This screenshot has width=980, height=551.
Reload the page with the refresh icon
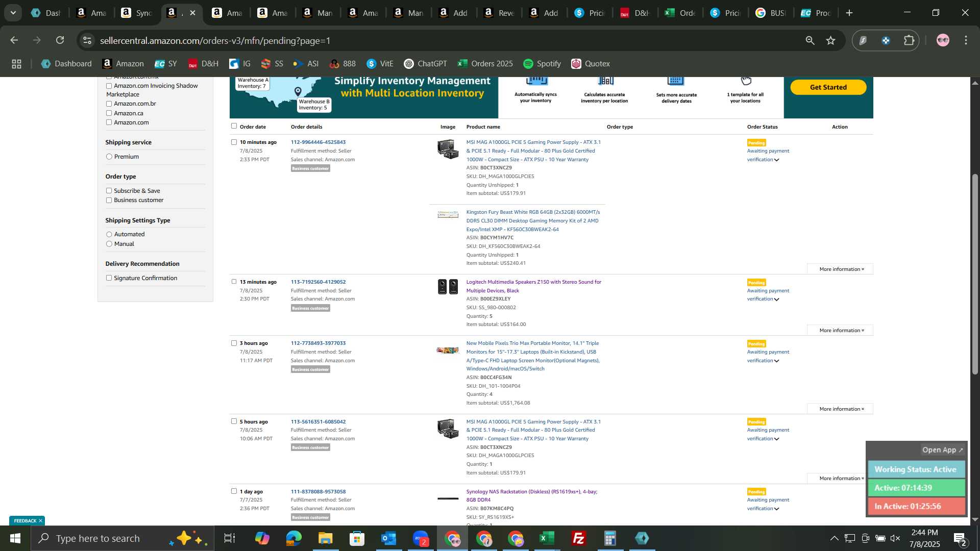(x=60, y=40)
